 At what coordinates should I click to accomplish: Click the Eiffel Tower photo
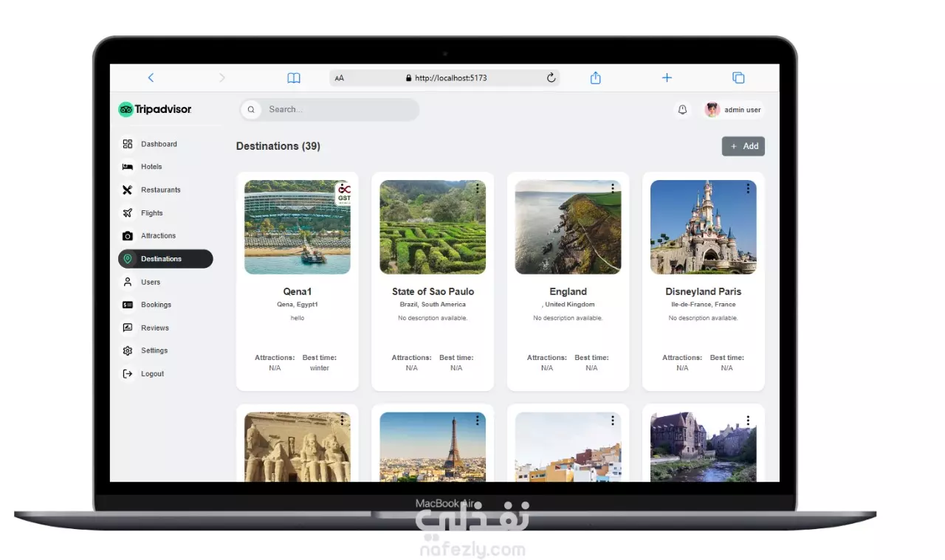coord(433,447)
